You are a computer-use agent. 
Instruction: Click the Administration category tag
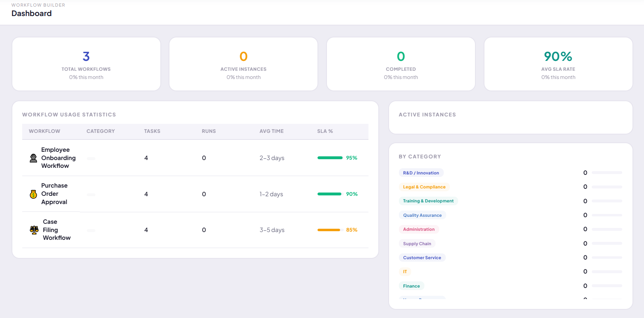pos(419,229)
